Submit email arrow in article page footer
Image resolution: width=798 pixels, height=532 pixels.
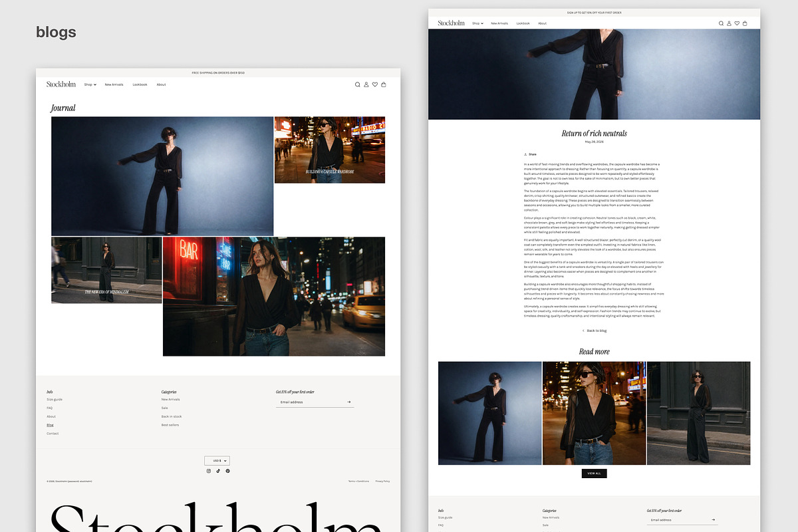pyautogui.click(x=714, y=520)
